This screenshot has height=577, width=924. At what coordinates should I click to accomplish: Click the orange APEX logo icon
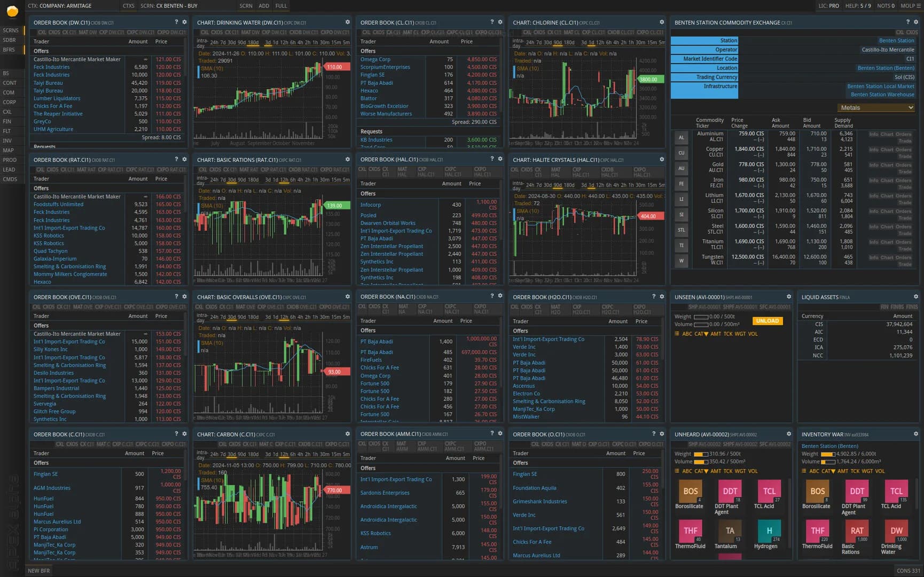[12, 11]
